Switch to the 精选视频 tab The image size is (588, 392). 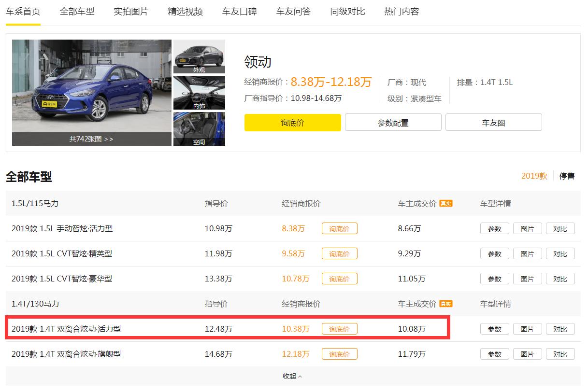[x=185, y=11]
